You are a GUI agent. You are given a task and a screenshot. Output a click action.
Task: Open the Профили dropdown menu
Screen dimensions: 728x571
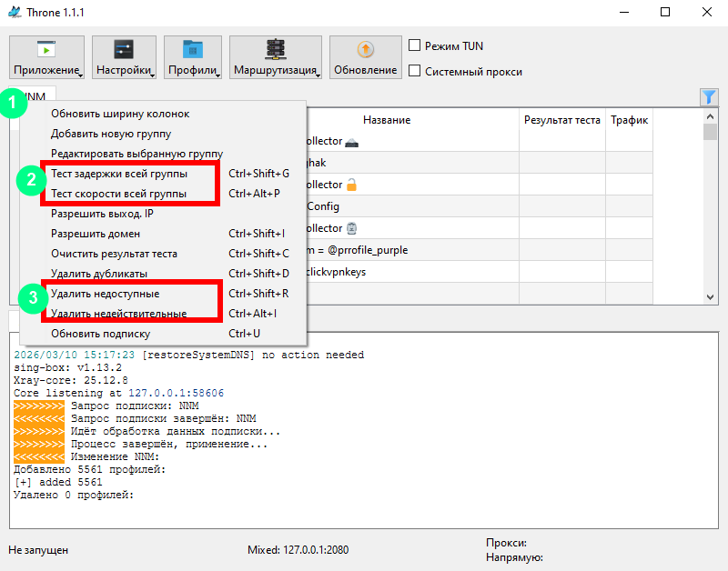[193, 58]
